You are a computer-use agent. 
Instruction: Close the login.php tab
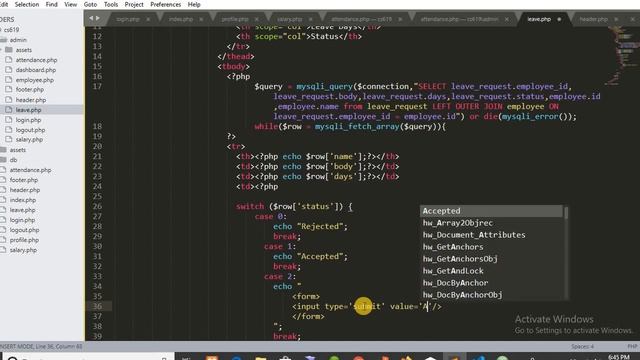(148, 19)
